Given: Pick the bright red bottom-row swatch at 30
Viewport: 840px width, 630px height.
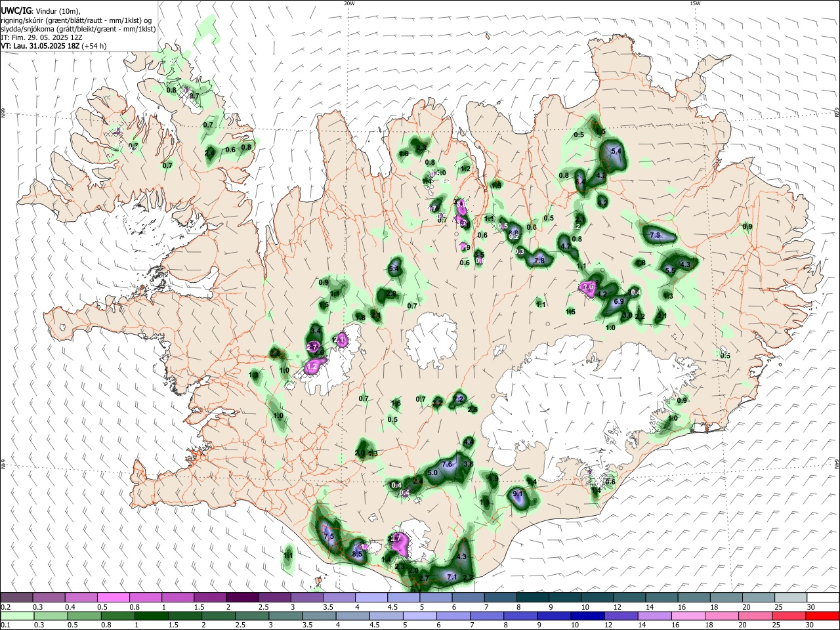Looking at the screenshot, I should point(823,616).
